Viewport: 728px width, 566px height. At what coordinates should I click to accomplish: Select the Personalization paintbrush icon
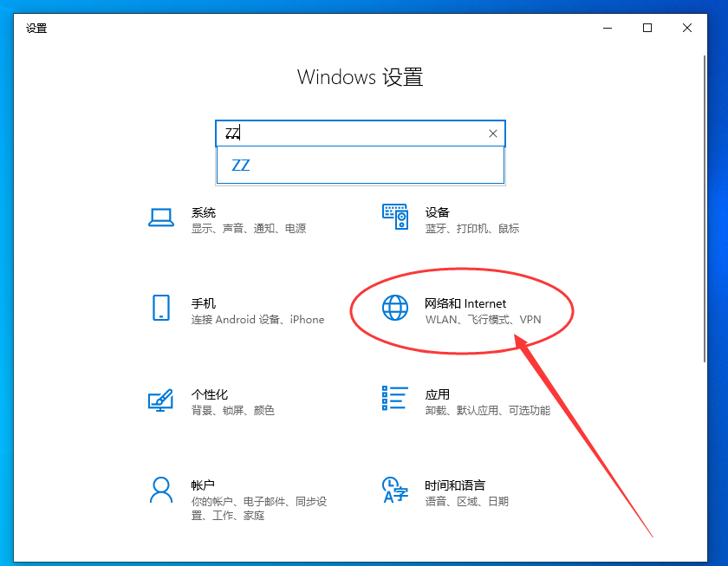160,400
